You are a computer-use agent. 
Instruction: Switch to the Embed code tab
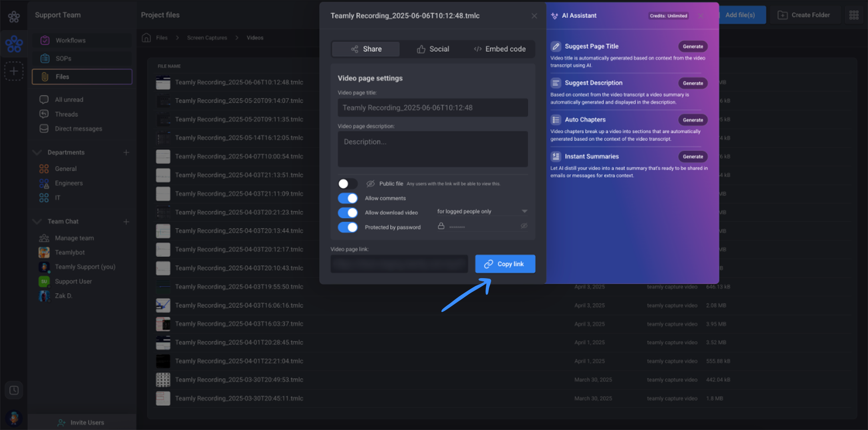pos(500,49)
